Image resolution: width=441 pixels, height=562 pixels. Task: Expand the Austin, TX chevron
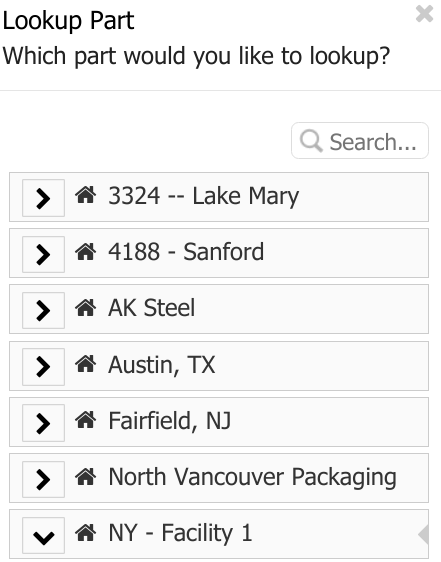(x=43, y=367)
